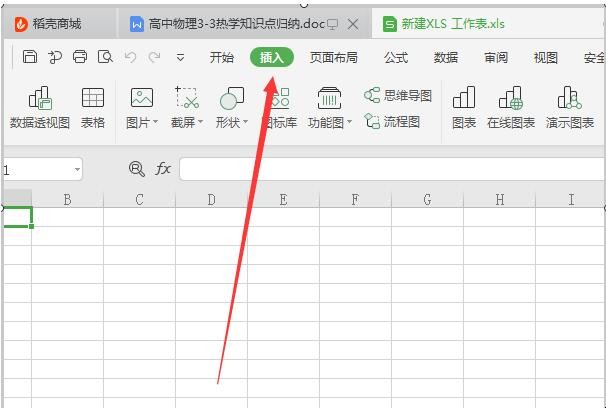Expand the quick access toolbar dropdown arrow
This screenshot has width=606, height=408.
tap(180, 58)
